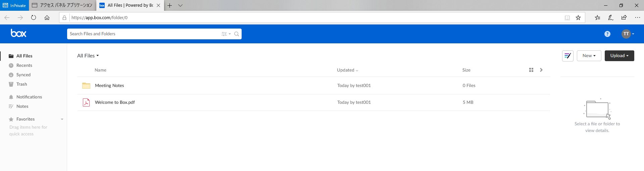This screenshot has width=644, height=171.
Task: Open Notifications in the sidebar
Action: (x=29, y=97)
